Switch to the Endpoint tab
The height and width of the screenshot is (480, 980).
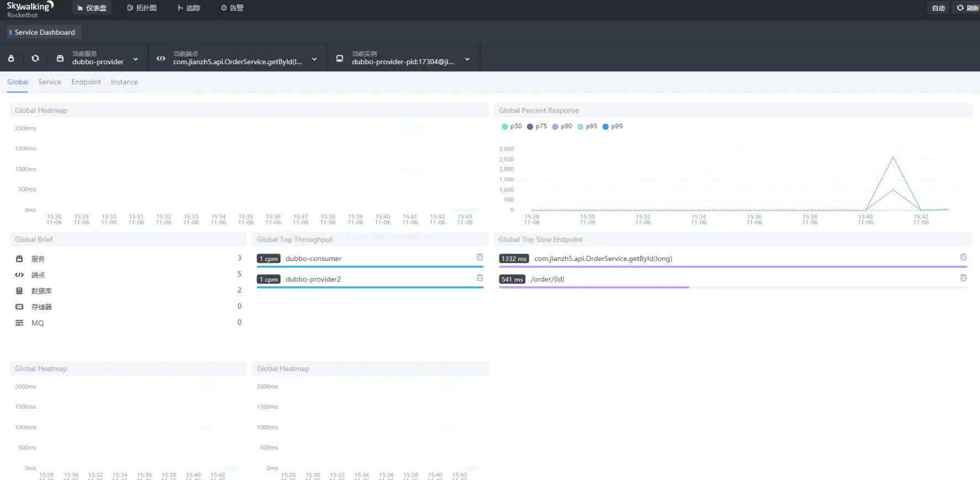click(x=86, y=82)
